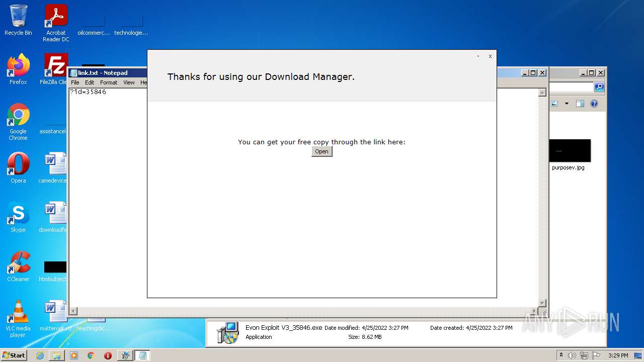Launch FileZilla Client desktop shortcut
The height and width of the screenshot is (362, 644).
pyautogui.click(x=55, y=69)
